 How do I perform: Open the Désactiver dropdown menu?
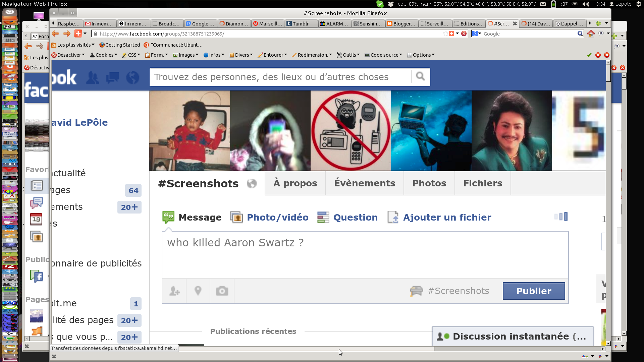tap(68, 55)
